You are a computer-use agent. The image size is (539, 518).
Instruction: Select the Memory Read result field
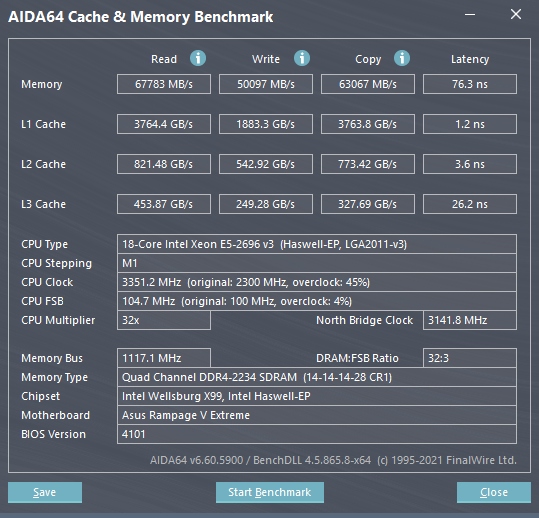click(164, 84)
